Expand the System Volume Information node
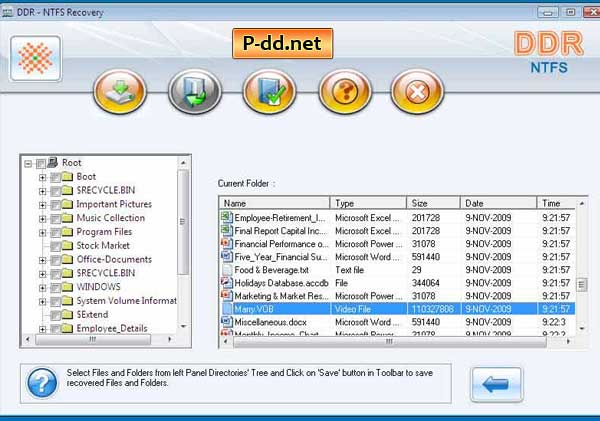Screen dimensions: 600x421 42,301
